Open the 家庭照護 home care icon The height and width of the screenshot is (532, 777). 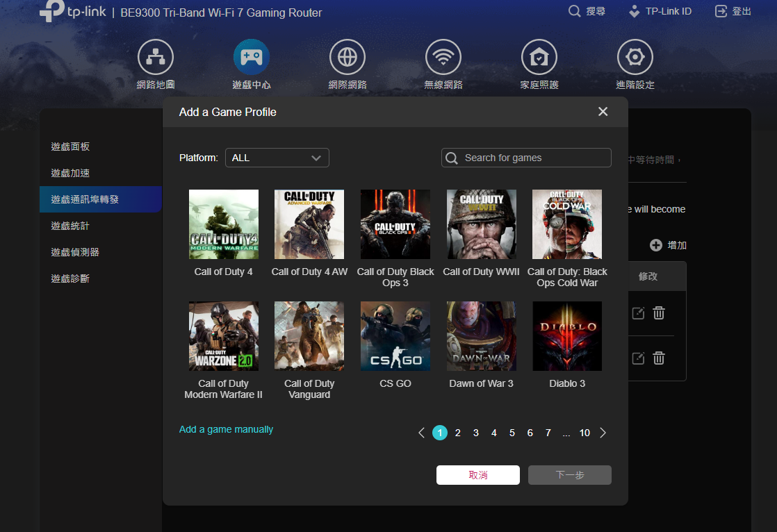coord(539,57)
